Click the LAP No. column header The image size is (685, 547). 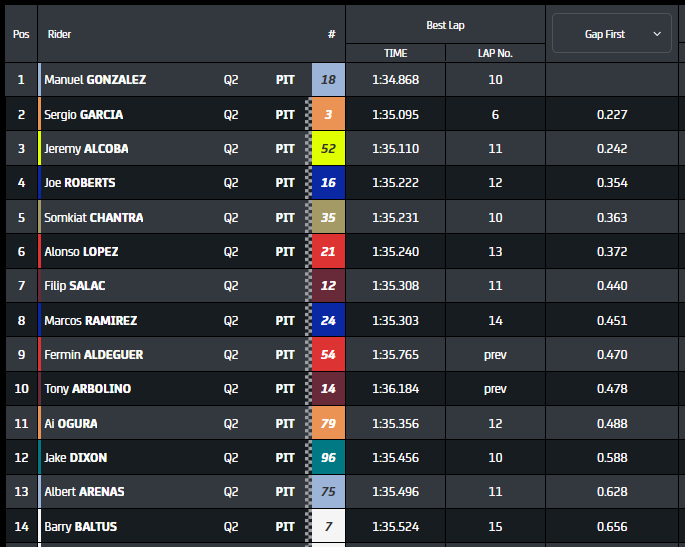tap(495, 53)
